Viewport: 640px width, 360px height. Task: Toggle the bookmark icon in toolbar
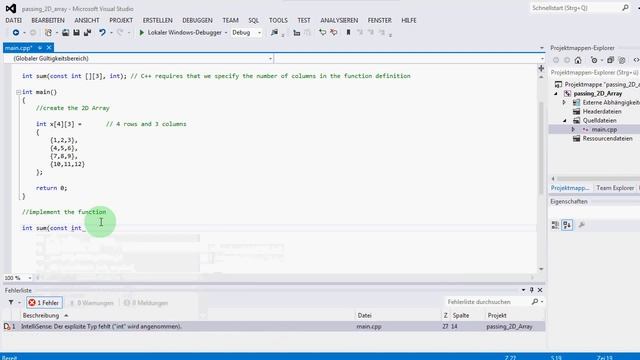[348, 33]
